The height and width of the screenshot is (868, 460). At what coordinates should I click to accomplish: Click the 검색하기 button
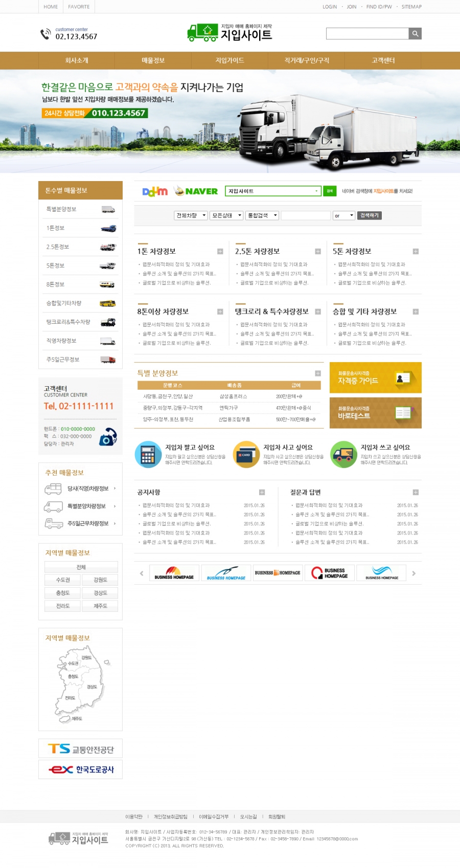(369, 216)
